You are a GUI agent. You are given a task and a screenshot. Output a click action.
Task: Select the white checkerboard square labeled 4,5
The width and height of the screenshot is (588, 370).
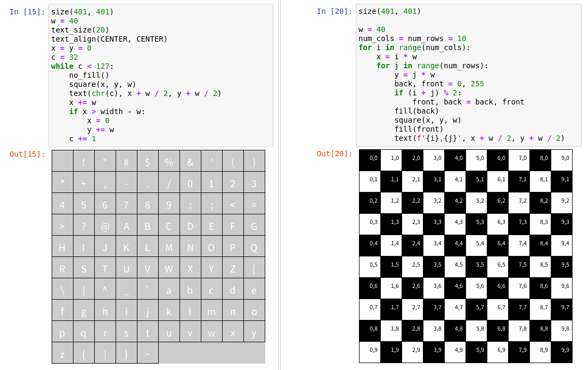(x=455, y=267)
